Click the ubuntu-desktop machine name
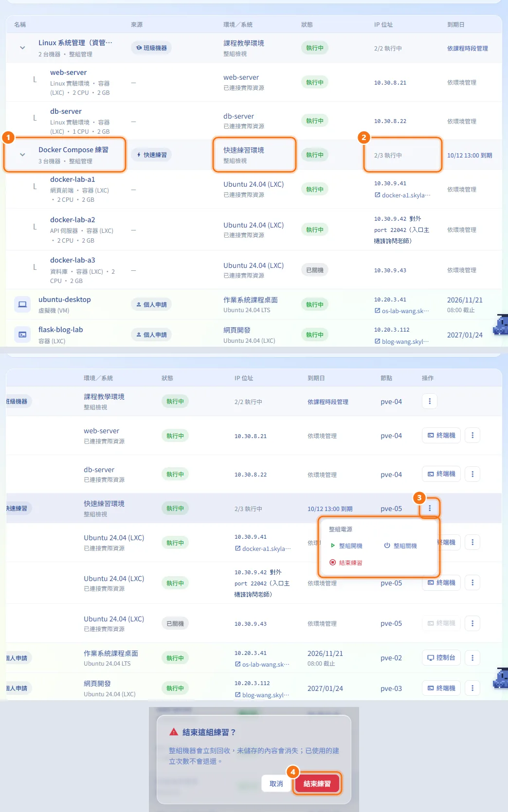 click(65, 300)
